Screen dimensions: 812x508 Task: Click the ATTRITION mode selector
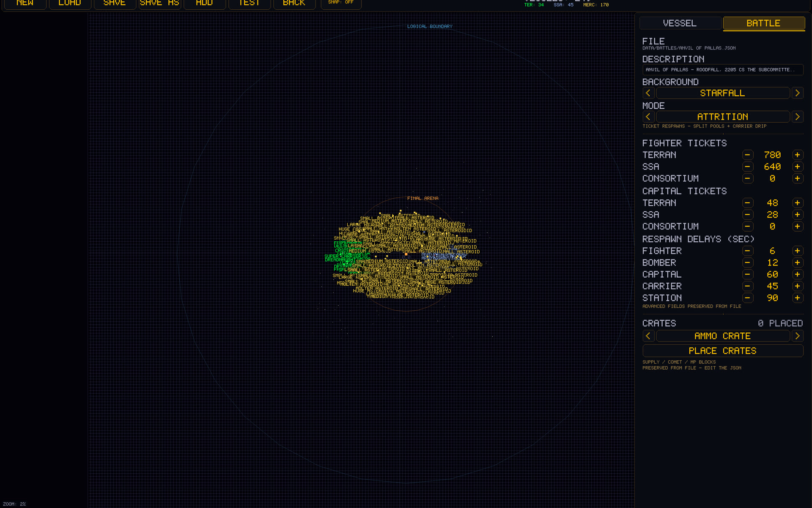click(x=723, y=117)
